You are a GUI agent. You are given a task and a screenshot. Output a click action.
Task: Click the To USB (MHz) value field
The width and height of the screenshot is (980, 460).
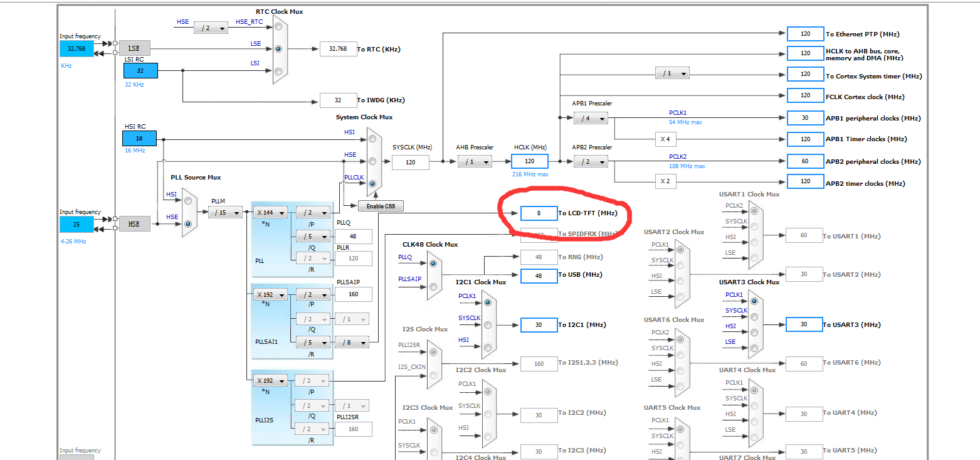pyautogui.click(x=539, y=275)
